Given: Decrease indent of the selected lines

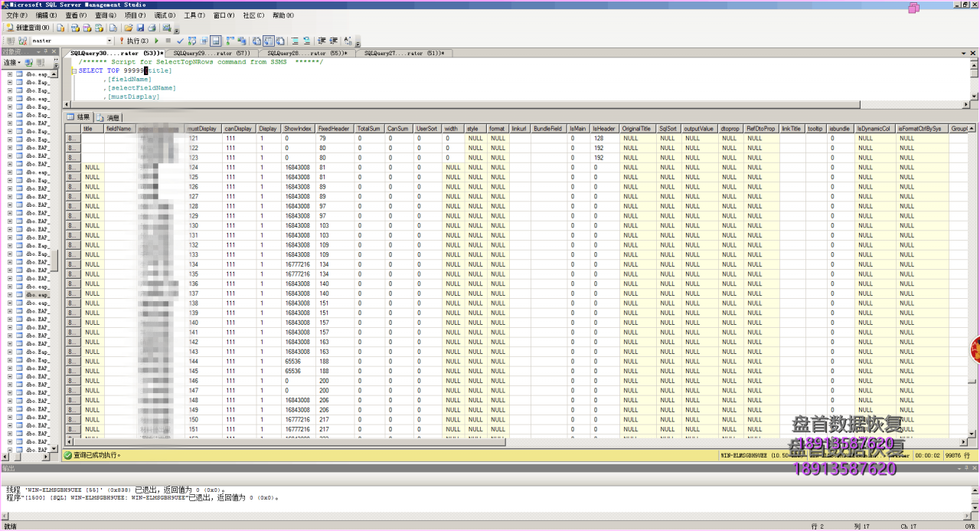Looking at the screenshot, I should click(322, 41).
